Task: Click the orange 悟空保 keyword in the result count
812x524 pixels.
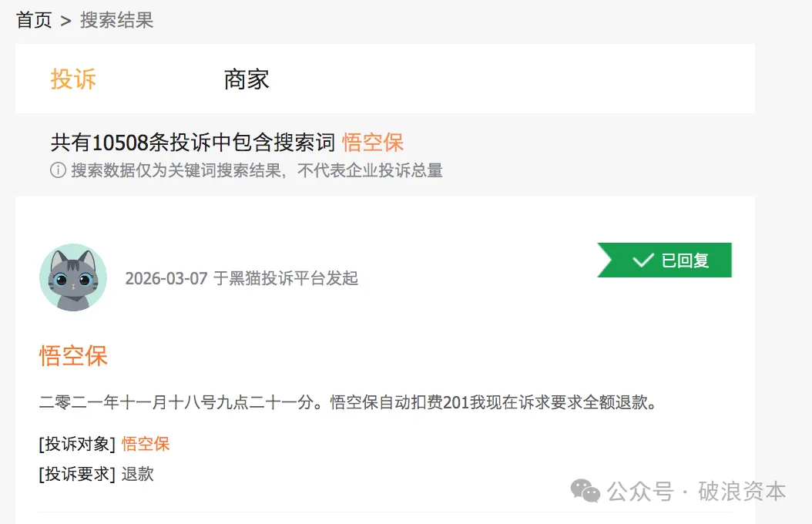Action: pyautogui.click(x=373, y=142)
